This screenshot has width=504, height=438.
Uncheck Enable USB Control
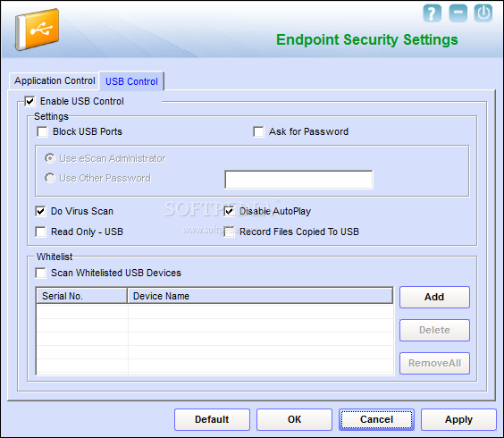point(29,102)
